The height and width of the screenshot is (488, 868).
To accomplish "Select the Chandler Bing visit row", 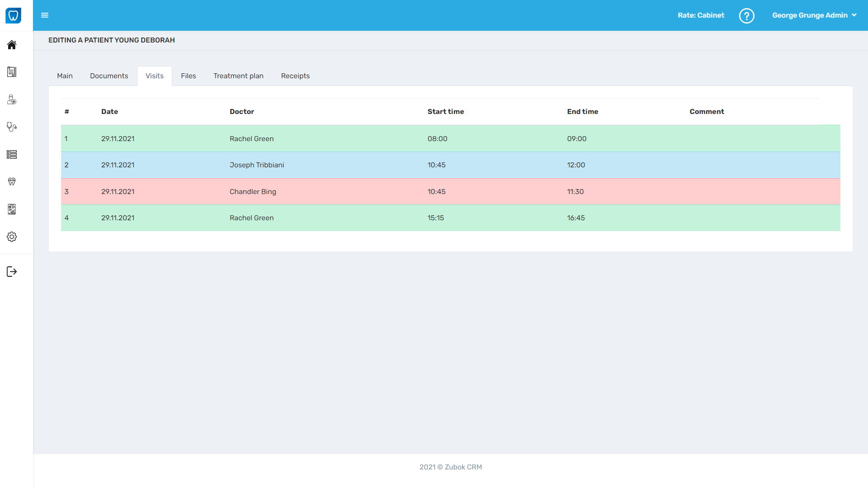I will tap(317, 191).
